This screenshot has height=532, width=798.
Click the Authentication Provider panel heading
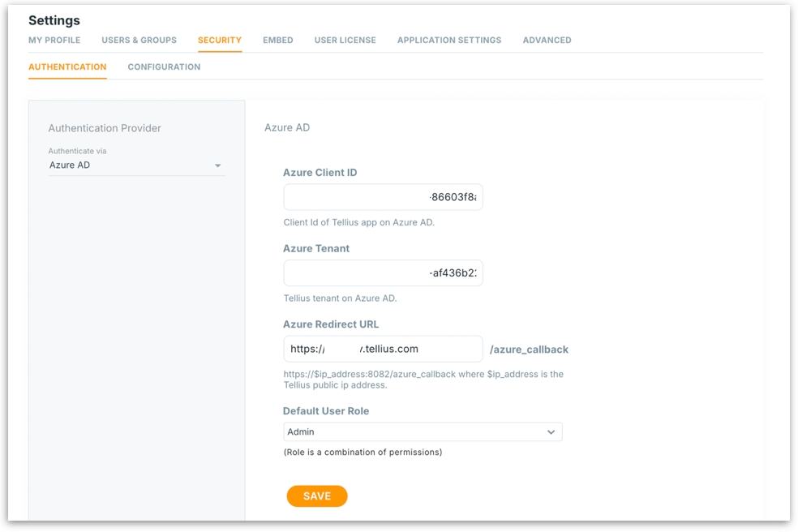[105, 128]
